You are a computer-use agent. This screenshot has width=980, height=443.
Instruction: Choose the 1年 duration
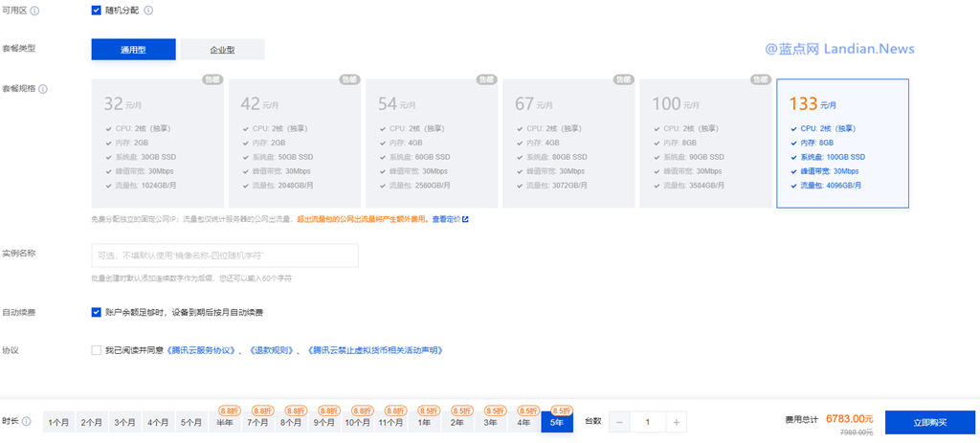pos(424,422)
